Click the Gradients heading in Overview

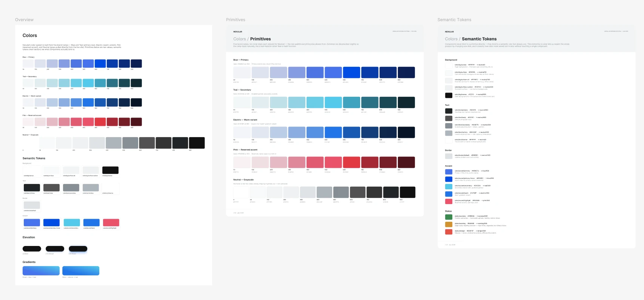[29, 262]
